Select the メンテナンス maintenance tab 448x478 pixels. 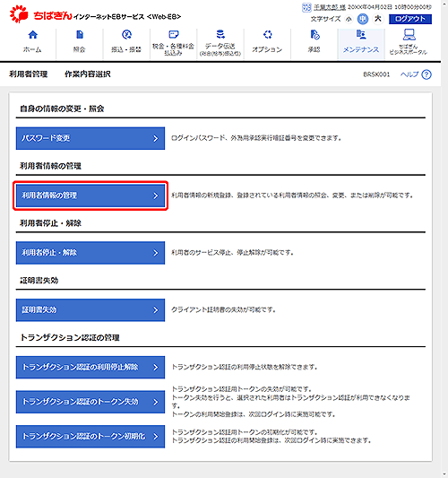pos(361,43)
